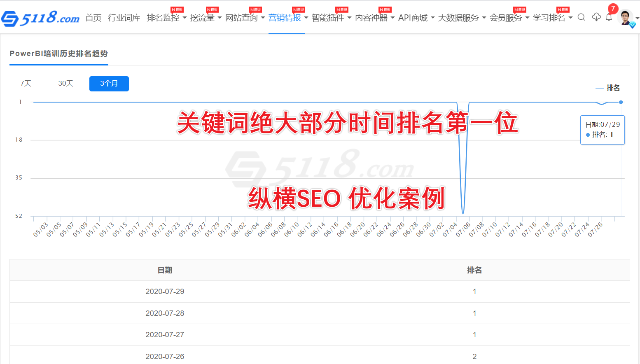The height and width of the screenshot is (364, 640).
Task: Click the 营销情报 navigation link
Action: (285, 18)
